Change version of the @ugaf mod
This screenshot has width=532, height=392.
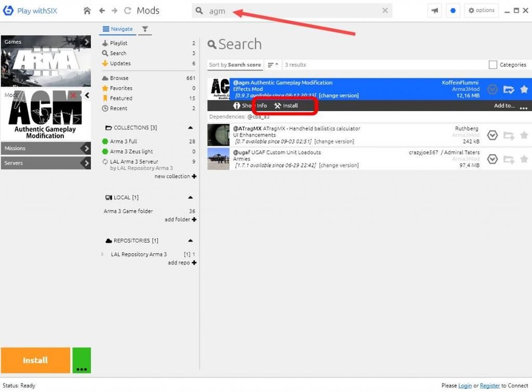coord(338,165)
